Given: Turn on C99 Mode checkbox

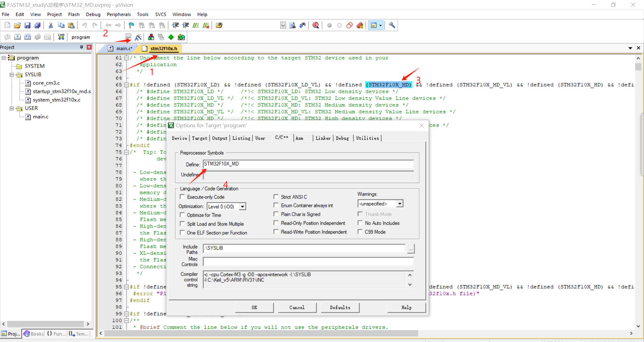Looking at the screenshot, I should click(x=360, y=232).
